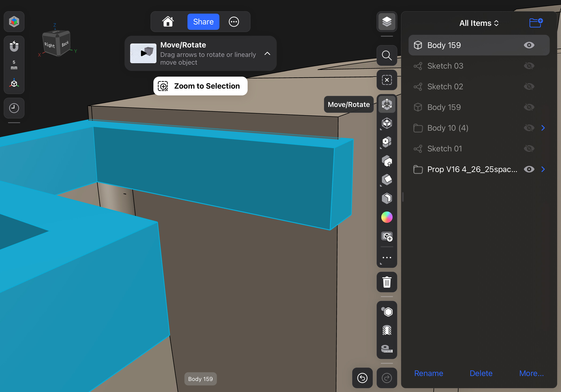Open the measuring tape tool

(386, 349)
